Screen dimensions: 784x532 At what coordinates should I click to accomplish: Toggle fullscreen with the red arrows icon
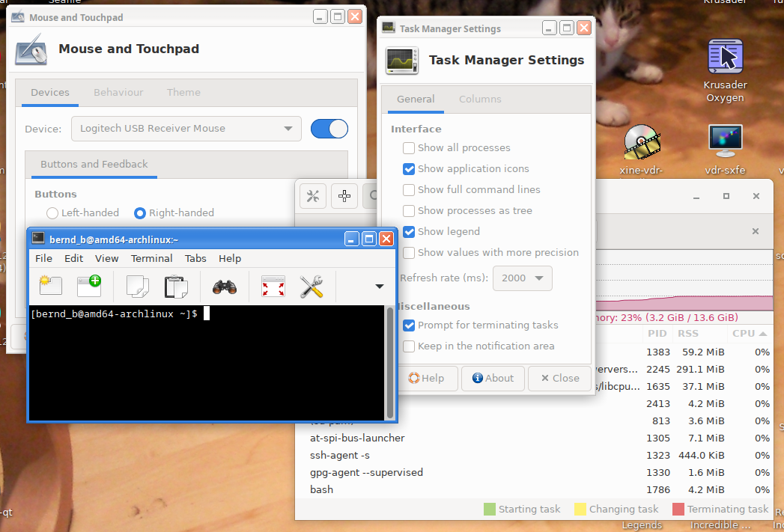click(x=273, y=287)
